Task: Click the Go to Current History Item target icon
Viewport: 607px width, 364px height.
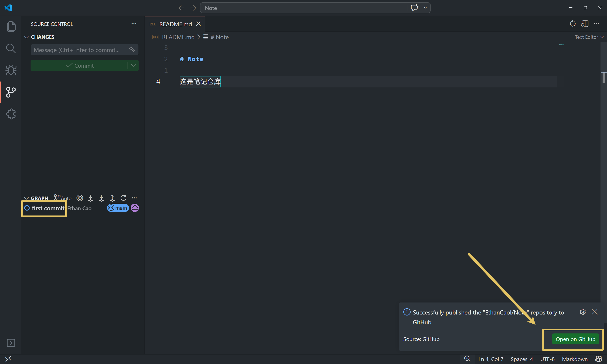Action: click(80, 198)
